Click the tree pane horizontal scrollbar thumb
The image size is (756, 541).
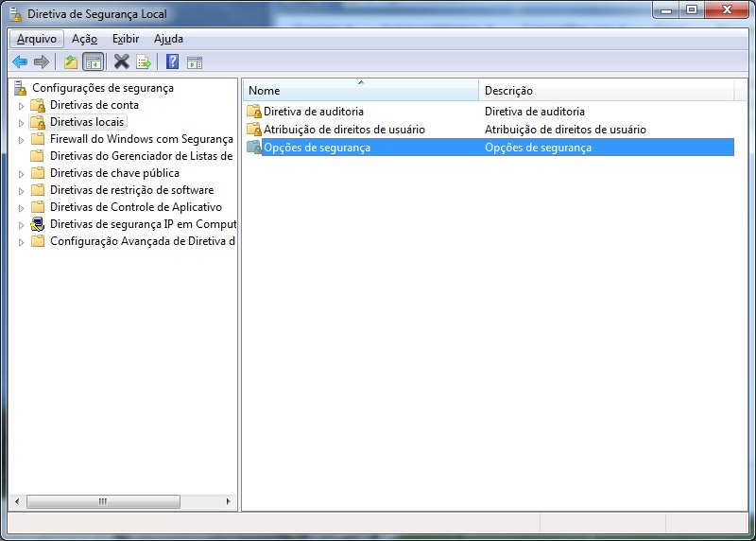(103, 501)
